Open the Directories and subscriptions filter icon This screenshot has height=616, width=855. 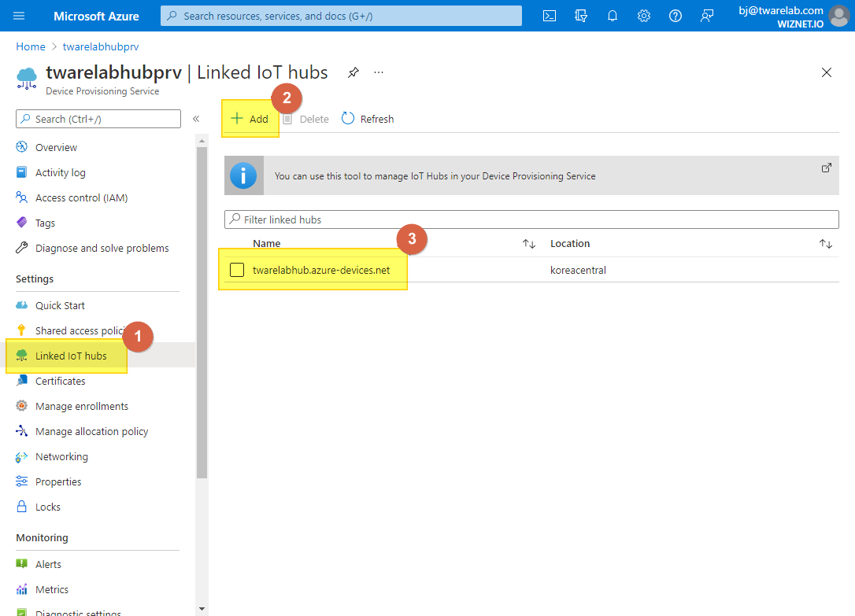(x=581, y=16)
